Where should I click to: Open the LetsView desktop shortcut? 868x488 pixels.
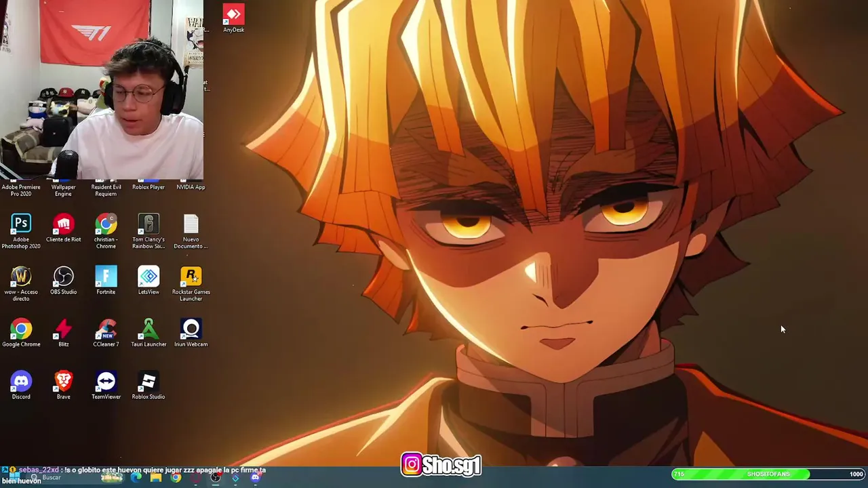pos(149,281)
